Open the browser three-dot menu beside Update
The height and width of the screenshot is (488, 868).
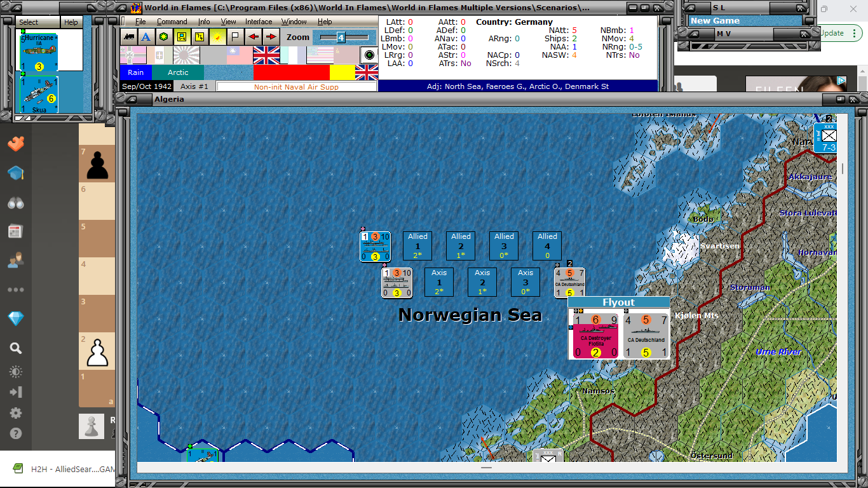point(855,33)
